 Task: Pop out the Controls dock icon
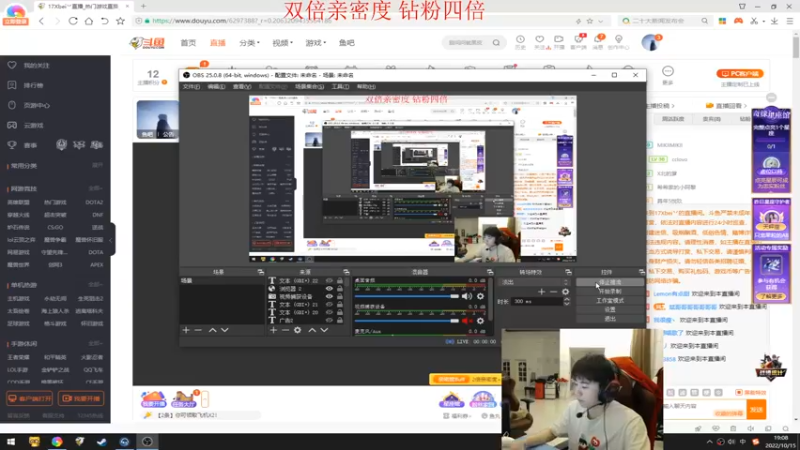tap(642, 272)
